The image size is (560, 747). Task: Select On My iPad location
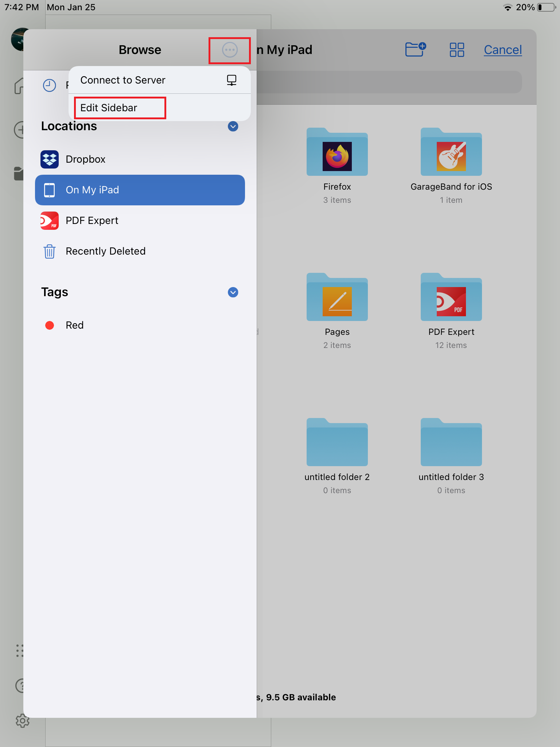(140, 190)
